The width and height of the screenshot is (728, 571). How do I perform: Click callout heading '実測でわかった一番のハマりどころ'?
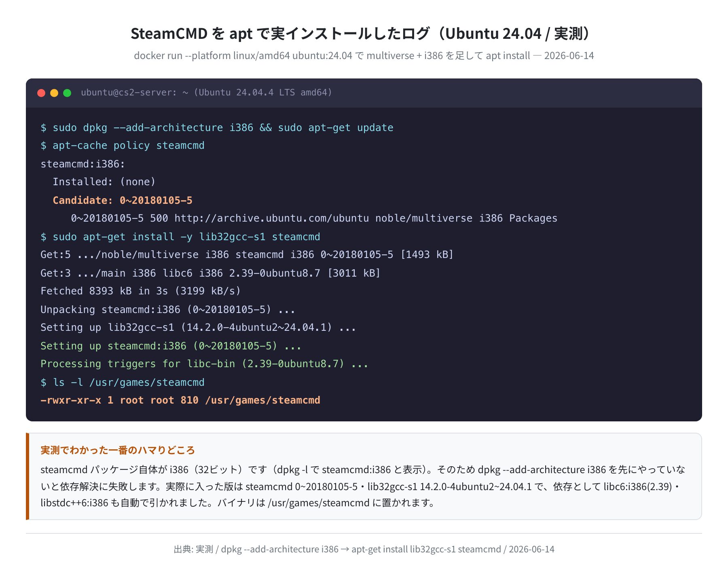tap(118, 450)
